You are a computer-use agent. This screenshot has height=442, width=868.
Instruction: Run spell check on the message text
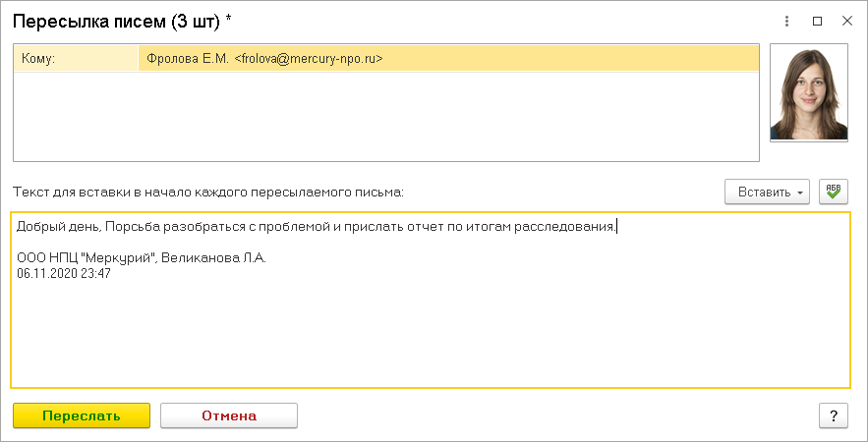(833, 192)
